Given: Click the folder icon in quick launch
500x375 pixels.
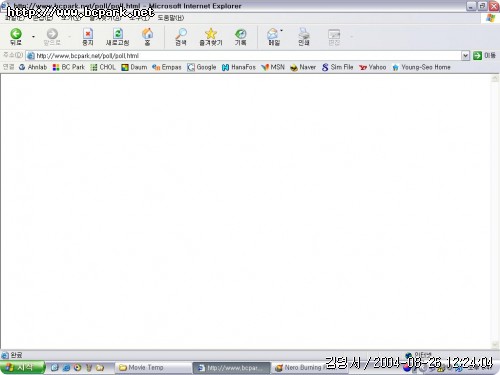Looking at the screenshot, I should (100, 368).
